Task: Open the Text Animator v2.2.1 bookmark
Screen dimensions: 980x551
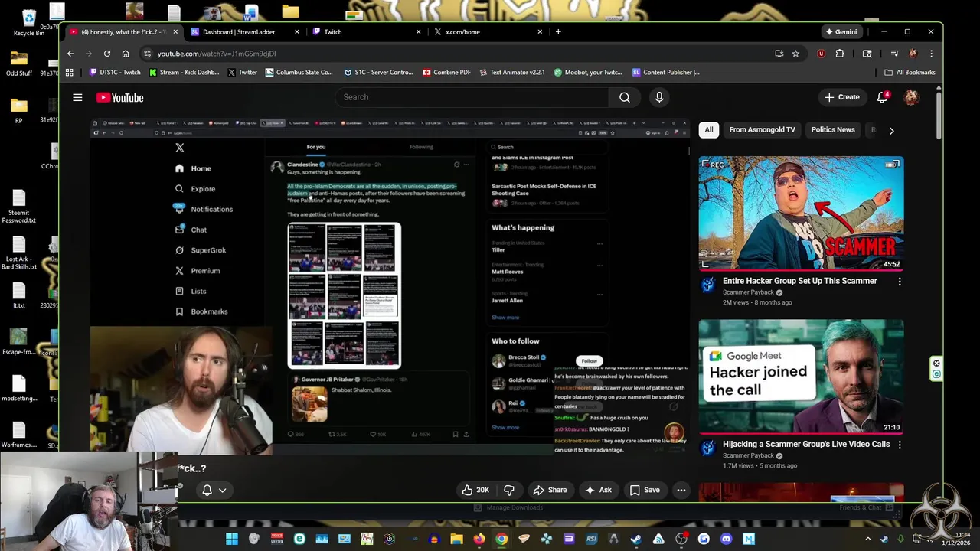Action: click(511, 73)
